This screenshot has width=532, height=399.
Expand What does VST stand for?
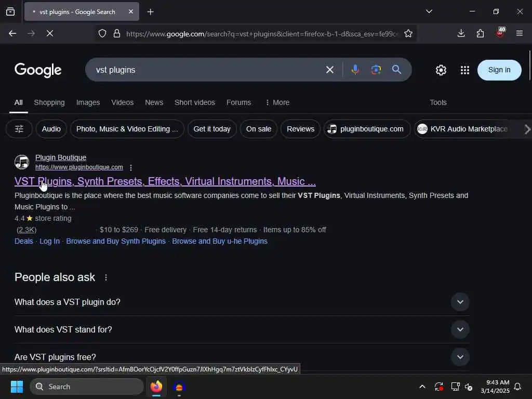click(x=242, y=329)
